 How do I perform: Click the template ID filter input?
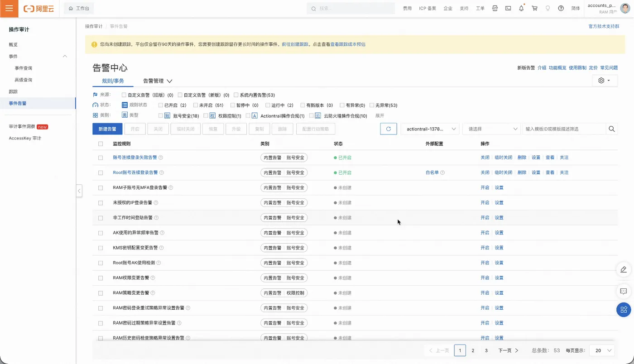[x=564, y=129]
